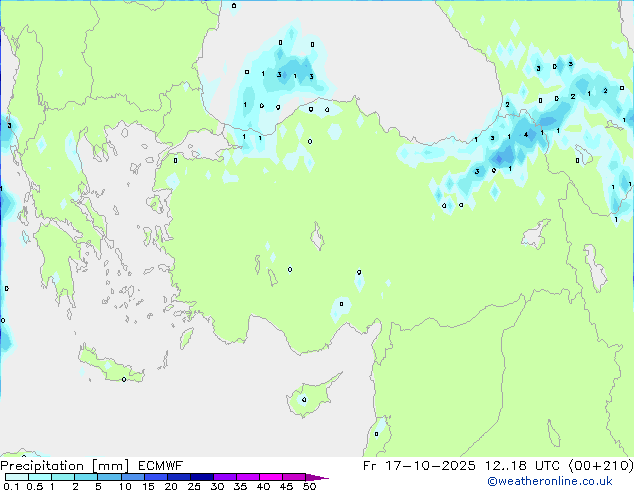Click the '0.1' legend scale label
The width and height of the screenshot is (634, 490).
pyautogui.click(x=11, y=486)
